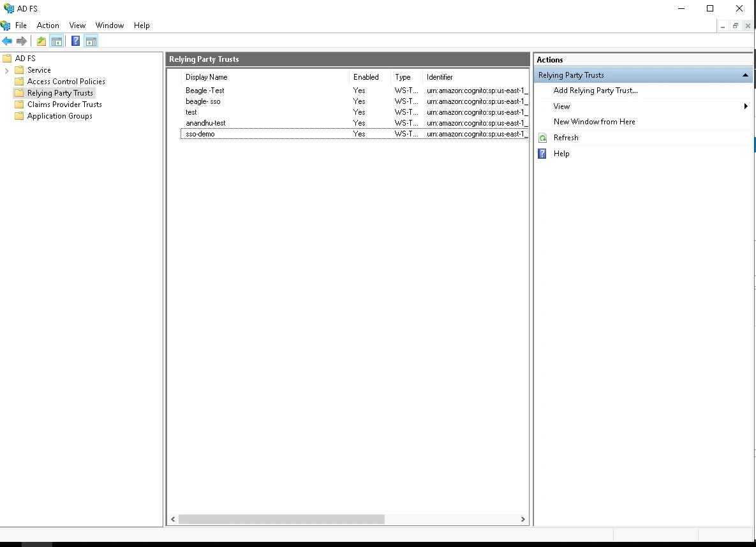Select the sso-demo trust row
The width and height of the screenshot is (756, 547).
coord(354,134)
